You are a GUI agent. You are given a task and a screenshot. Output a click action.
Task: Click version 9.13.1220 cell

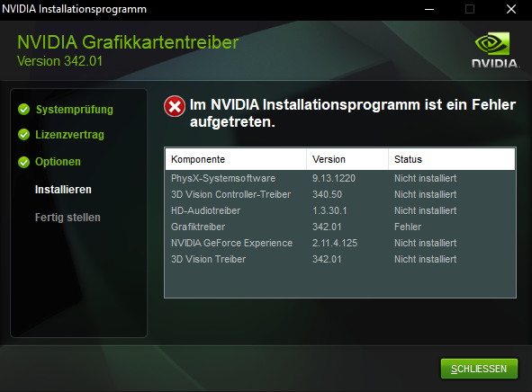coord(334,178)
